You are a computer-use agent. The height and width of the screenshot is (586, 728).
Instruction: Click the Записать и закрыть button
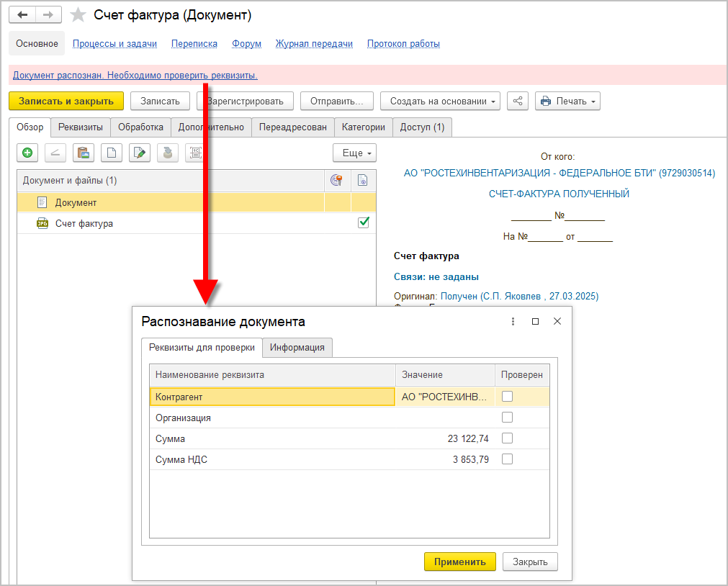point(66,102)
